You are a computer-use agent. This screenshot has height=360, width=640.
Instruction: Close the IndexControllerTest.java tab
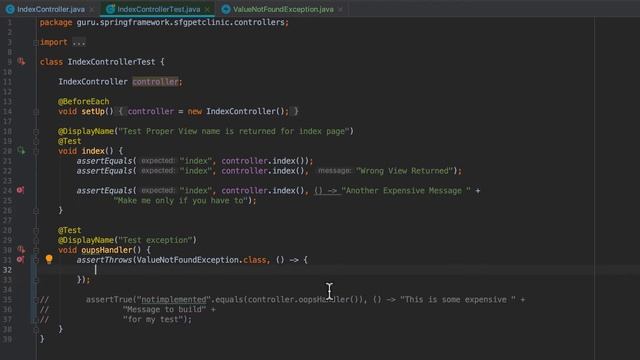[x=207, y=9]
